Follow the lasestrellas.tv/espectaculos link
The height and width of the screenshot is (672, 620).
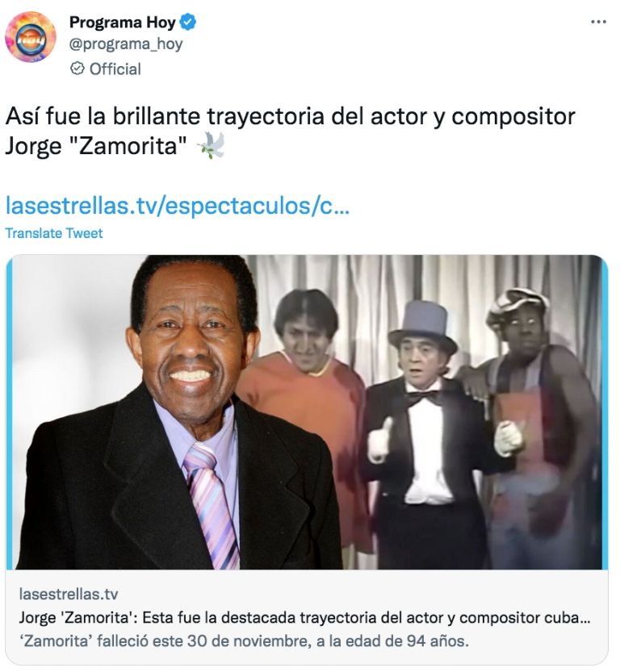tap(178, 206)
